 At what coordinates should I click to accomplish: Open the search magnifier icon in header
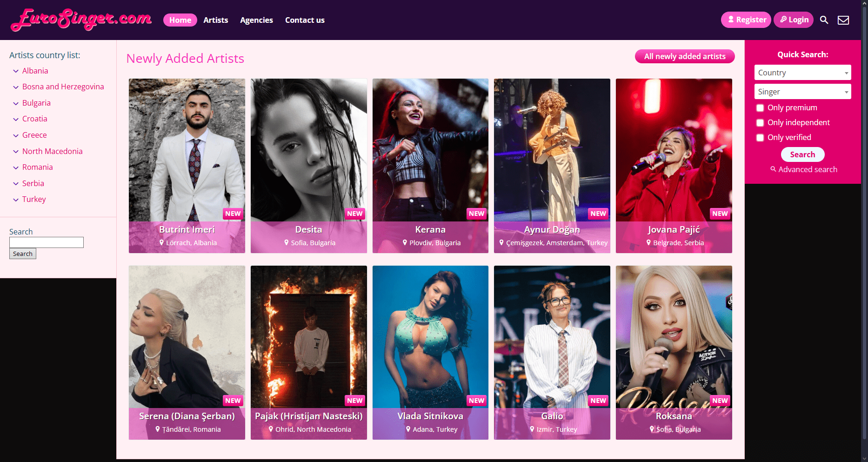tap(824, 20)
